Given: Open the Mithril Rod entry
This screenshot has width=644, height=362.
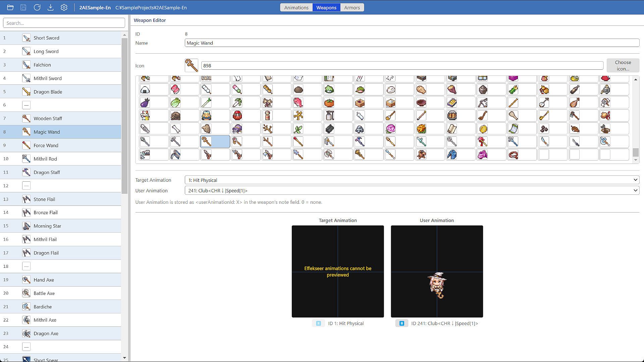Looking at the screenshot, I should (61, 159).
